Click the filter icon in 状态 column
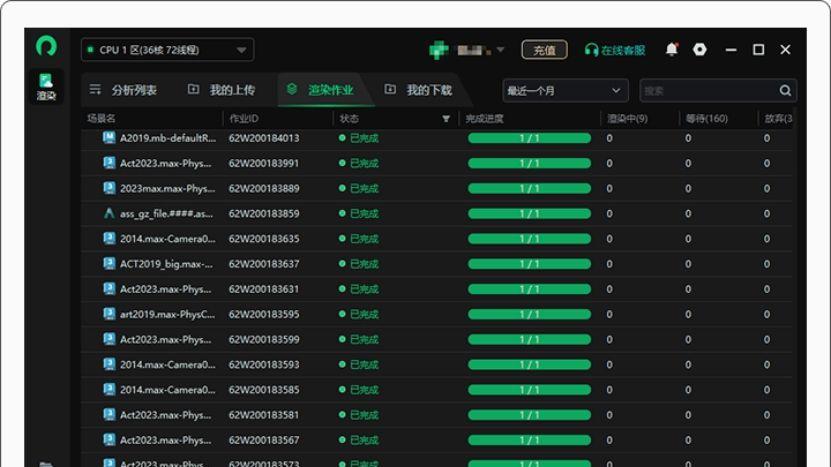This screenshot has height=467, width=831. [446, 119]
